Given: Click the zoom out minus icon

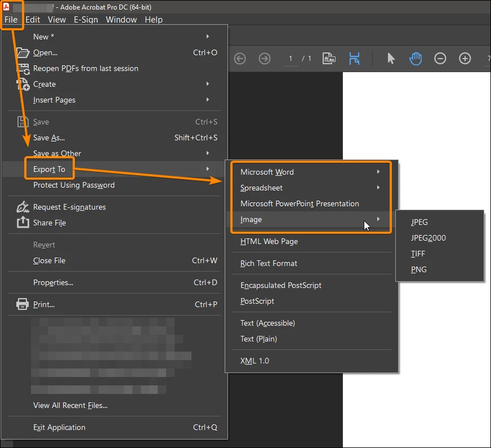Looking at the screenshot, I should 440,59.
